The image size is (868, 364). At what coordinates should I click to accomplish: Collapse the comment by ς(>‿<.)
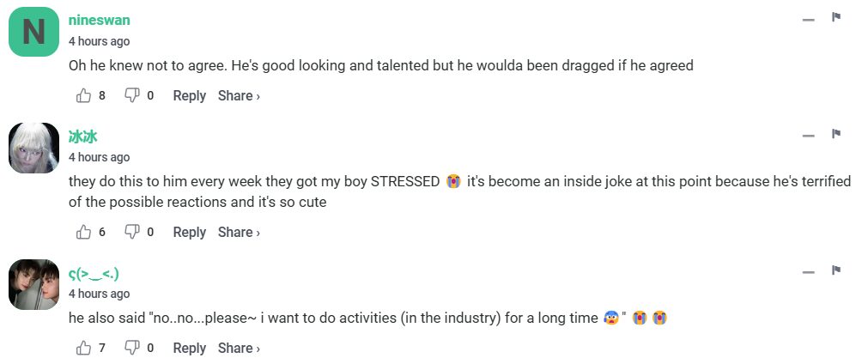click(808, 273)
